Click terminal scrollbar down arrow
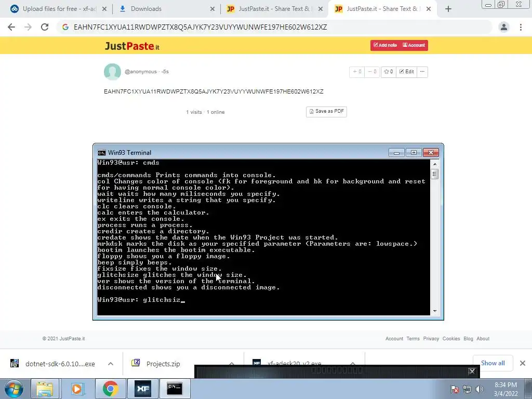 coord(435,311)
